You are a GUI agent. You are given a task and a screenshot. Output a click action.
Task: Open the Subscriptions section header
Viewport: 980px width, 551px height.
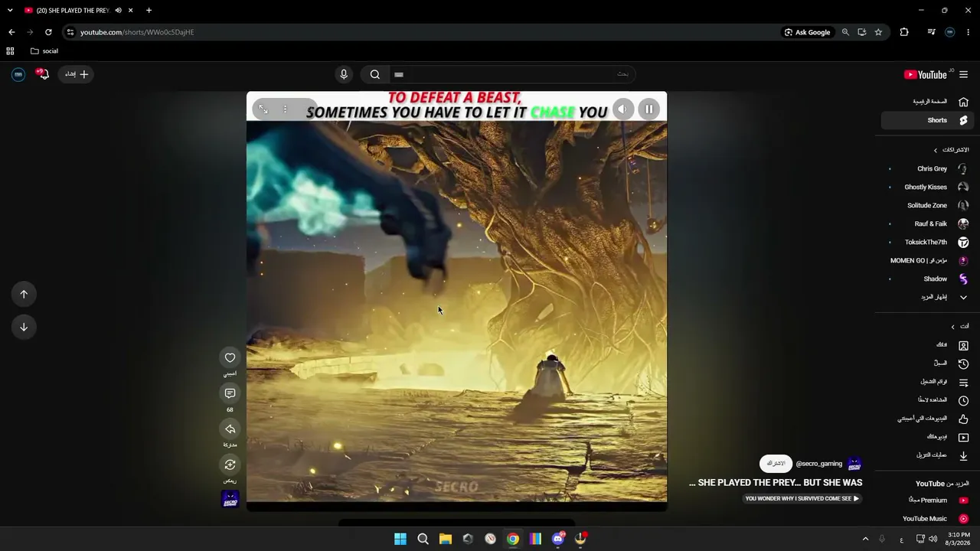951,150
